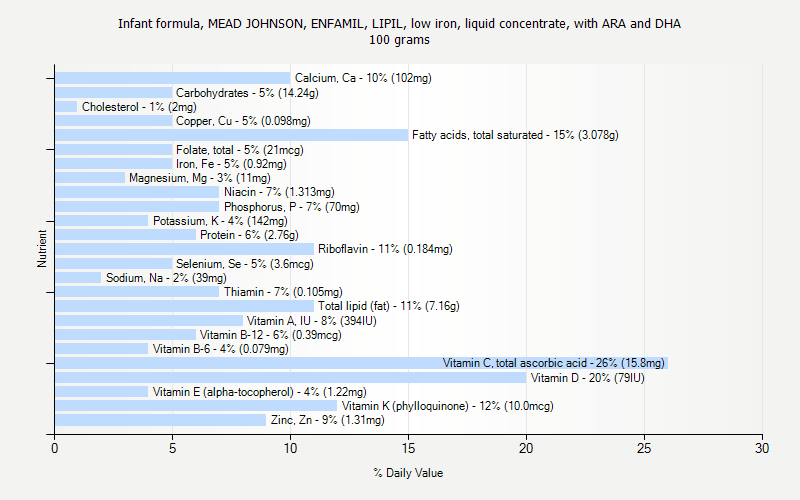
Task: Click the Cholesterol - 1% (2mg) label
Action: (139, 107)
